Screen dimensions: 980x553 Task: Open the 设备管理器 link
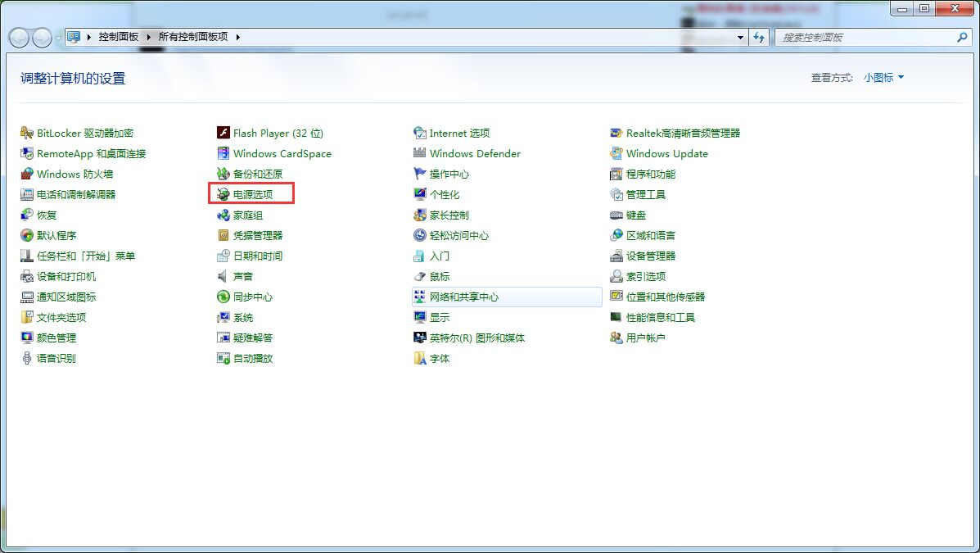tap(651, 256)
